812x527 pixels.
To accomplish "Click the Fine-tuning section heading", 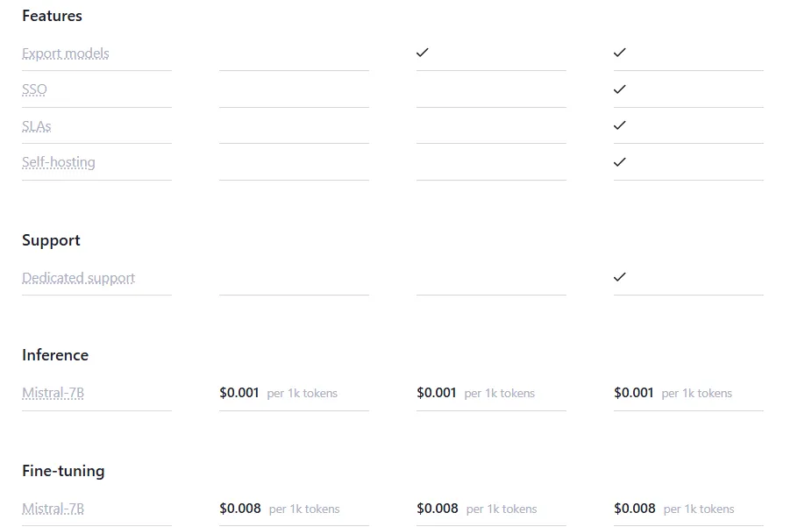I will click(x=63, y=471).
